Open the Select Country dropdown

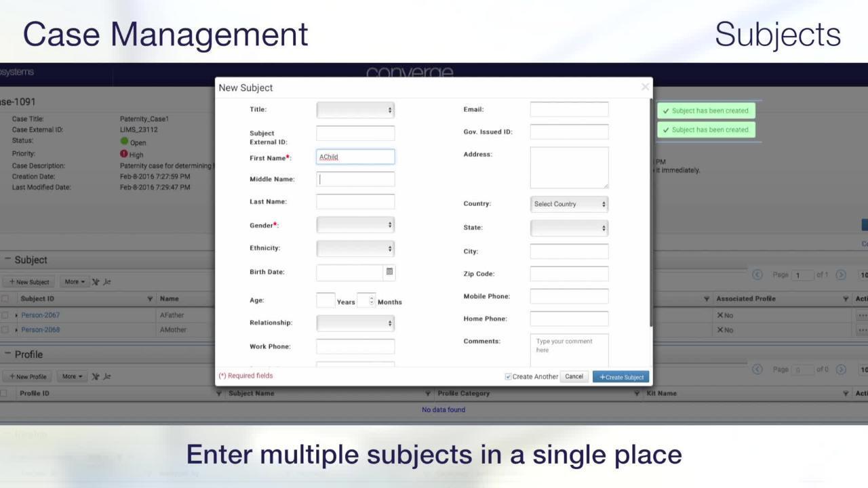coord(569,204)
